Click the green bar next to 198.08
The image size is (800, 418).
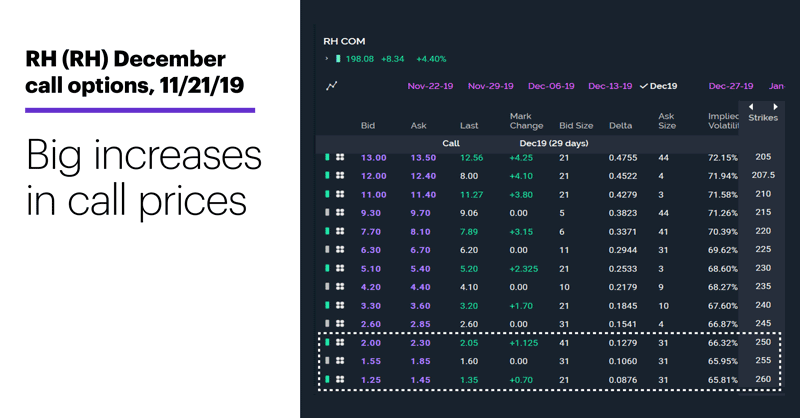click(338, 59)
